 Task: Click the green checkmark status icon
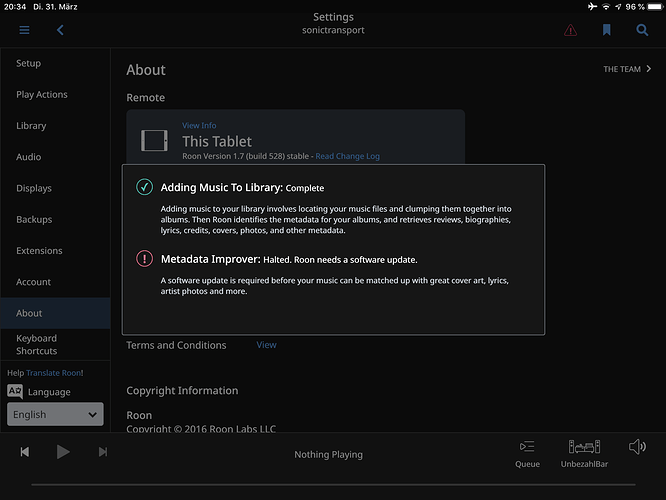[x=144, y=187]
